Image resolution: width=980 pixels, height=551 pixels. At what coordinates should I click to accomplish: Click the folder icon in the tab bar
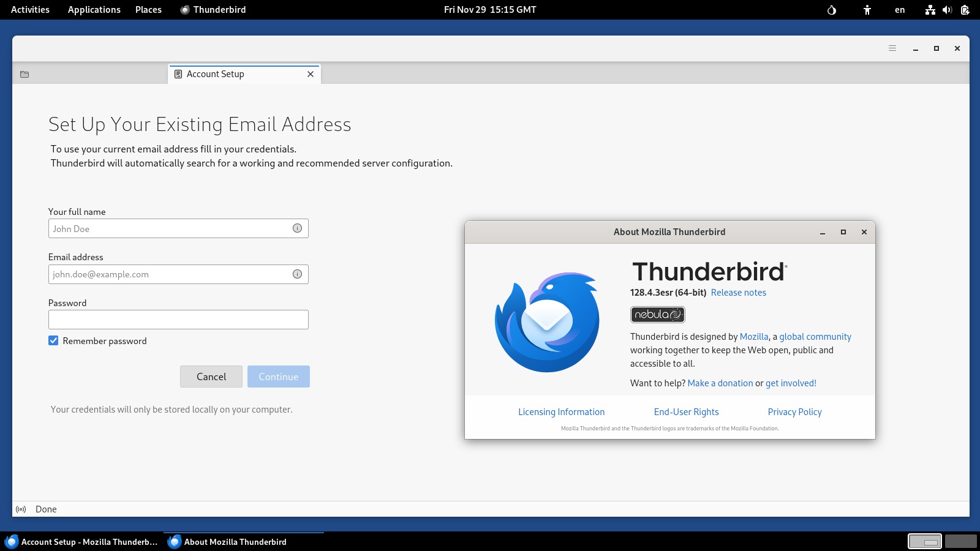[x=24, y=74]
